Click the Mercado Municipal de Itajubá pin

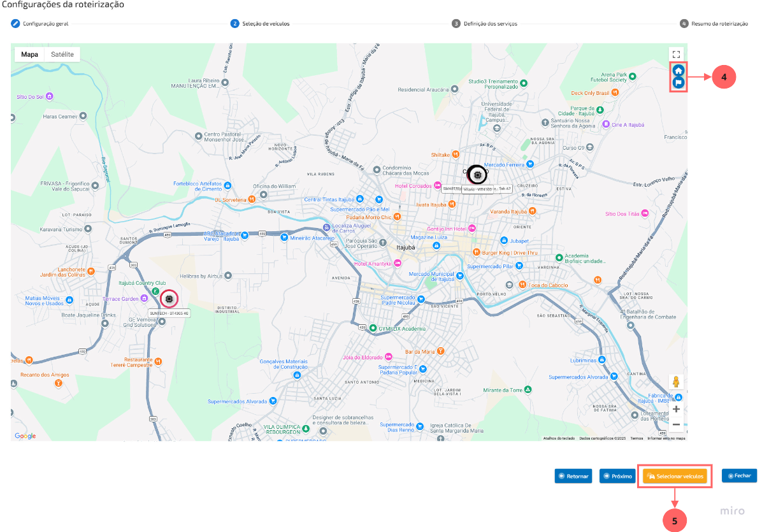pyautogui.click(x=460, y=276)
